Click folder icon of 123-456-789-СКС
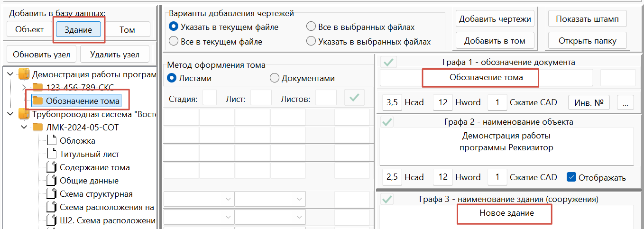Screen dimensions: 644x229 click(37, 87)
